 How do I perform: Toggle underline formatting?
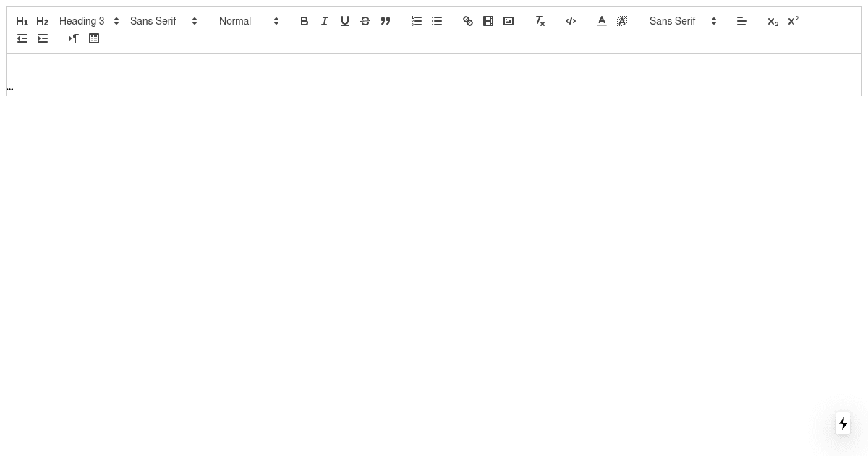point(345,21)
